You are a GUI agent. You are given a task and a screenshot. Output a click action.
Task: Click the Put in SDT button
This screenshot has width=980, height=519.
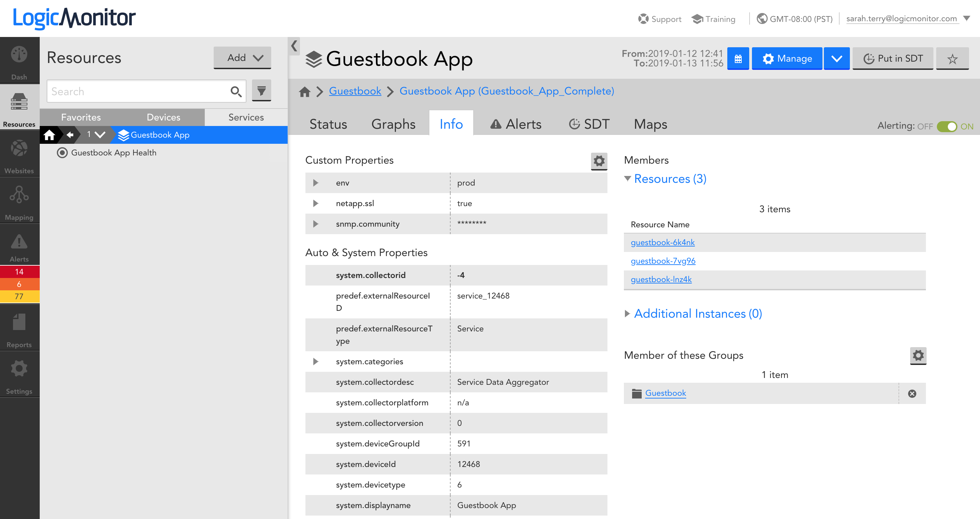pos(892,59)
